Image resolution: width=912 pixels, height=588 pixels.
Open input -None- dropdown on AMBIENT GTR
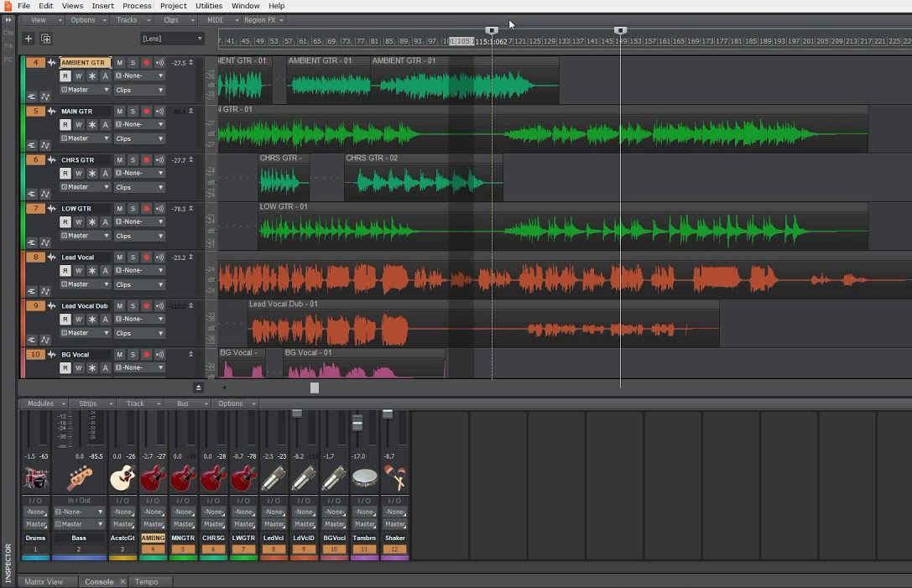coord(139,75)
